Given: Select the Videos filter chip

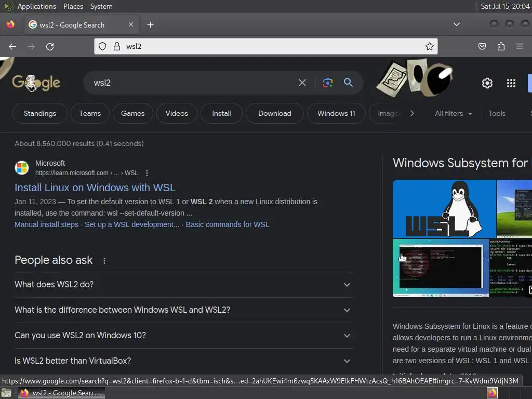Looking at the screenshot, I should pos(177,113).
